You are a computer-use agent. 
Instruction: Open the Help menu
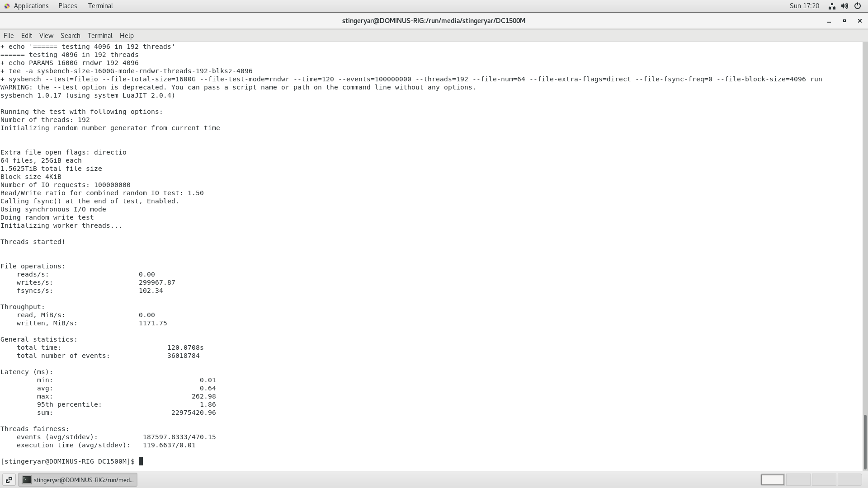coord(127,36)
